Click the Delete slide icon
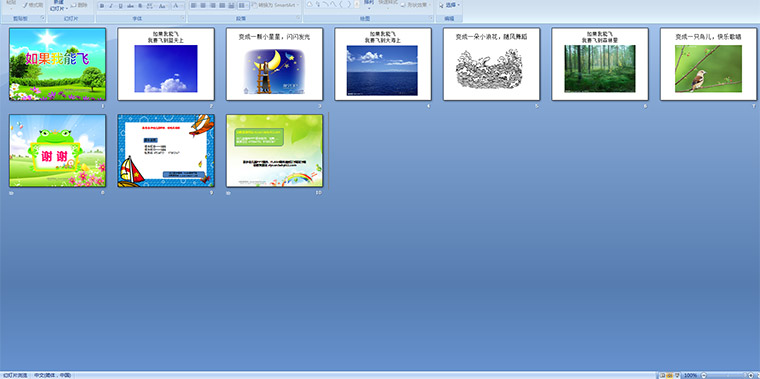 79,5
